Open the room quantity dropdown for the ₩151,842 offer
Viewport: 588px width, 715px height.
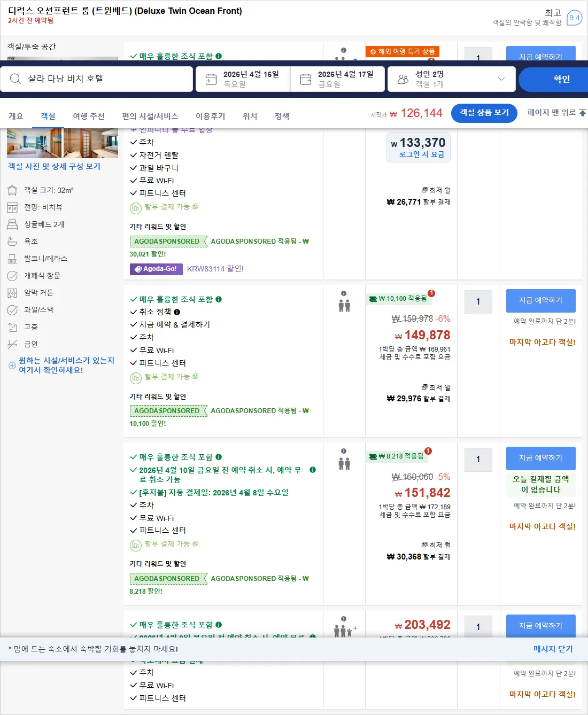(x=478, y=460)
